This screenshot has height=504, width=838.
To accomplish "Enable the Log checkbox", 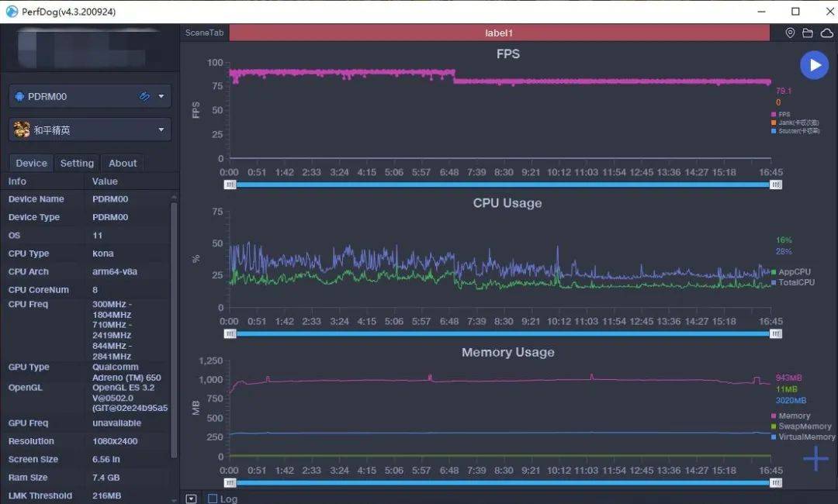I will click(x=213, y=499).
